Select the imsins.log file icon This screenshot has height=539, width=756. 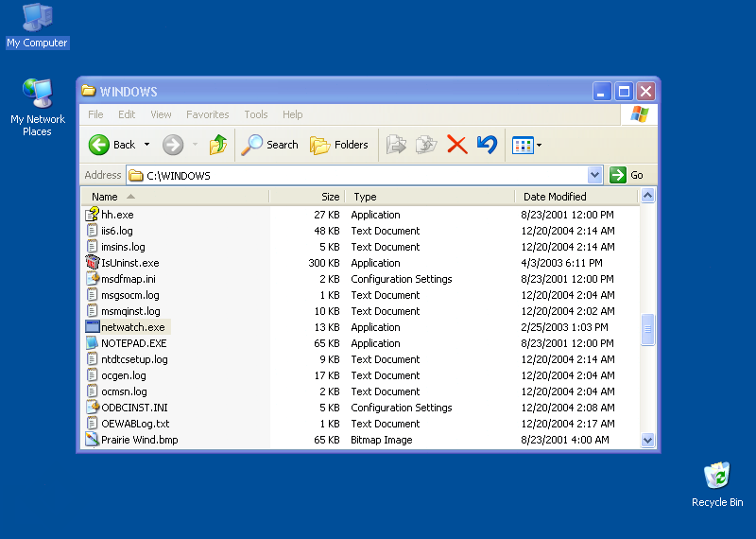(92, 247)
